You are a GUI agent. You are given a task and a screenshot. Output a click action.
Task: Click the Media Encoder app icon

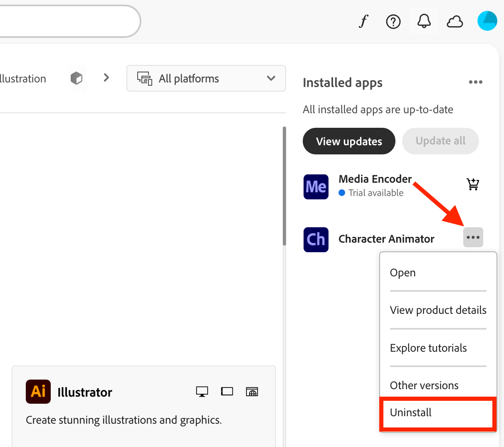pyautogui.click(x=316, y=186)
